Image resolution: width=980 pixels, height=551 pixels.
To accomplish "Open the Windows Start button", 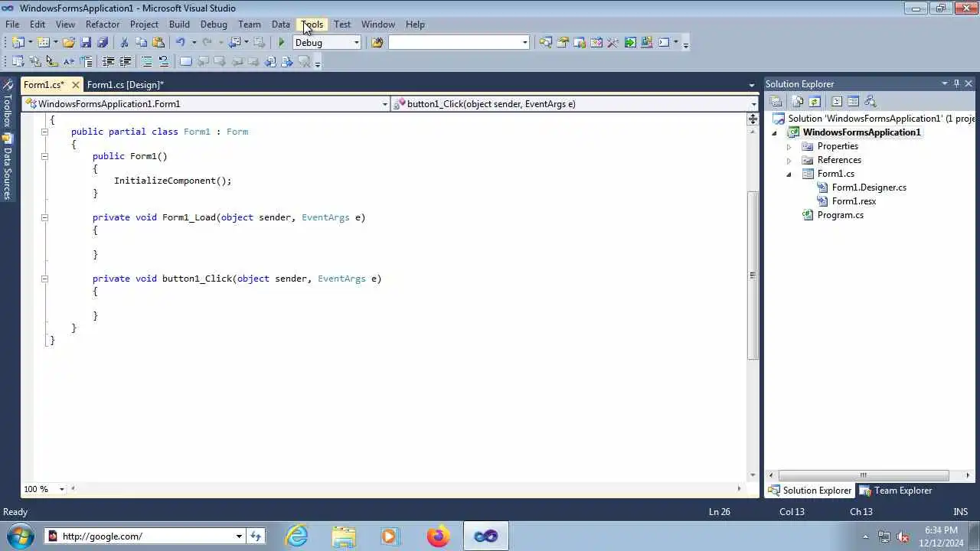I will pyautogui.click(x=19, y=536).
